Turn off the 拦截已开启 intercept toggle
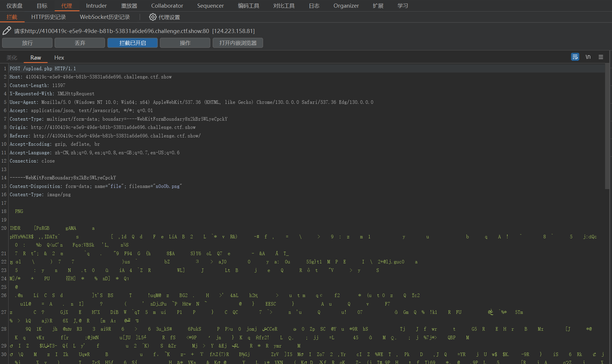612x364 pixels. (x=132, y=43)
